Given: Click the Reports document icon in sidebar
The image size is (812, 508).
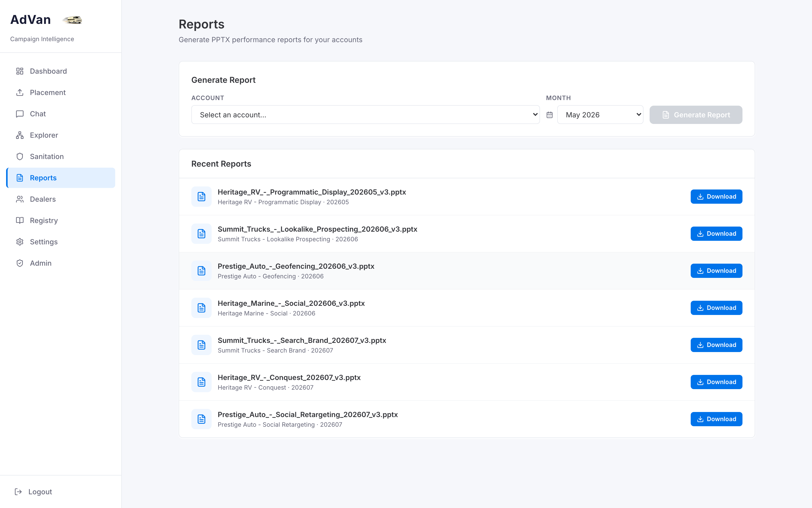Looking at the screenshot, I should click(x=20, y=178).
